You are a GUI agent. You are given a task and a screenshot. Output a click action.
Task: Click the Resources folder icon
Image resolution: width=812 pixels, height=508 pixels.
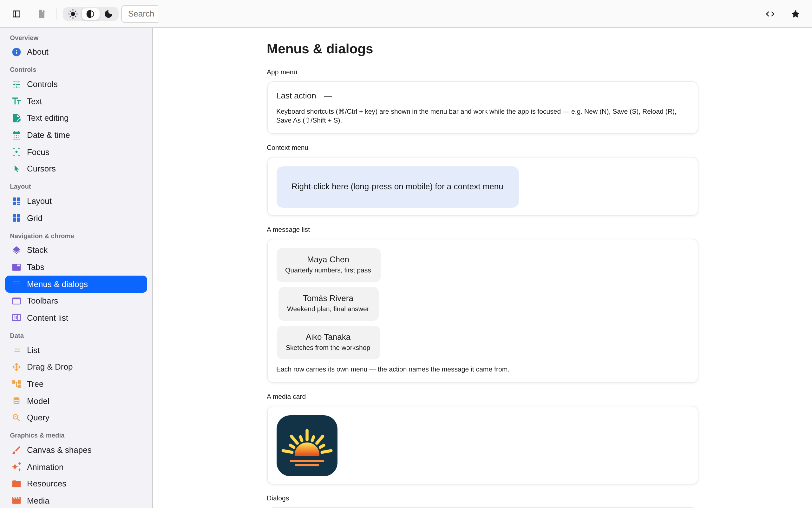point(16,484)
